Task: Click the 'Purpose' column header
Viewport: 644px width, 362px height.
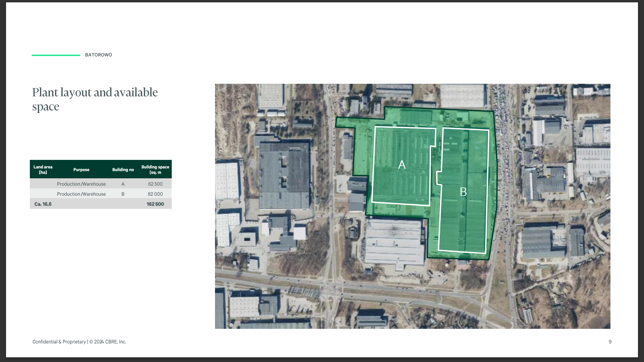Action: 81,170
